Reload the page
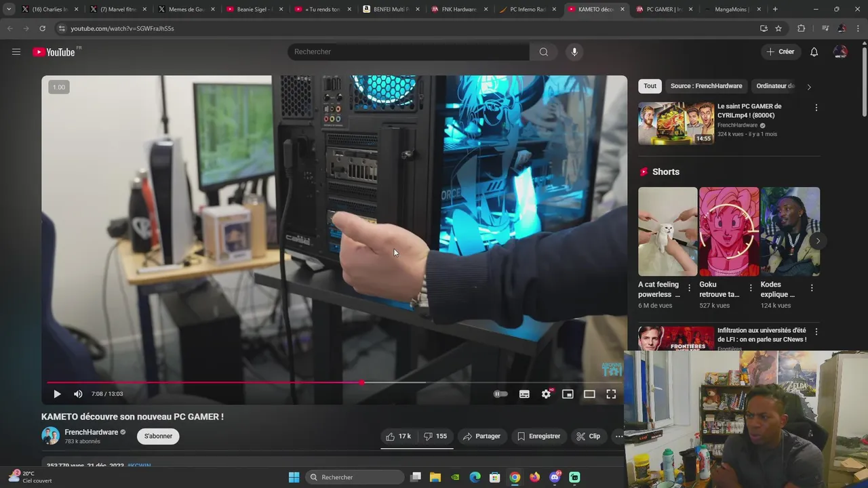 pos(42,28)
